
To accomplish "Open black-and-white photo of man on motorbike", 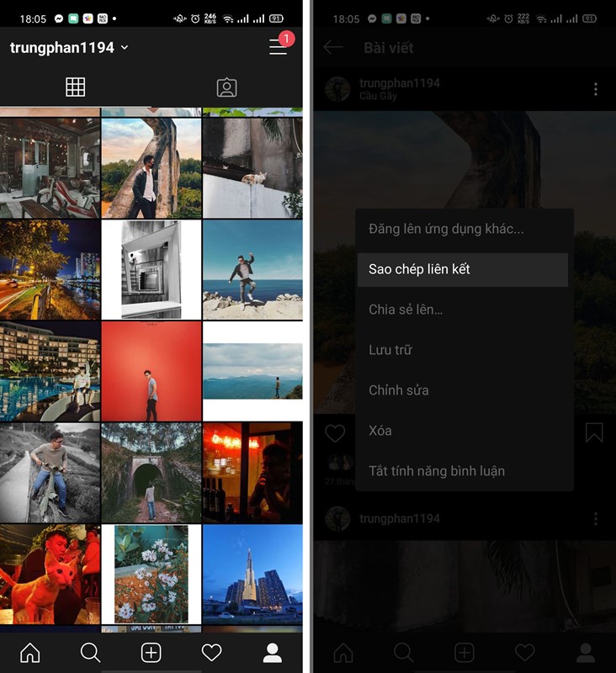I will (50, 473).
